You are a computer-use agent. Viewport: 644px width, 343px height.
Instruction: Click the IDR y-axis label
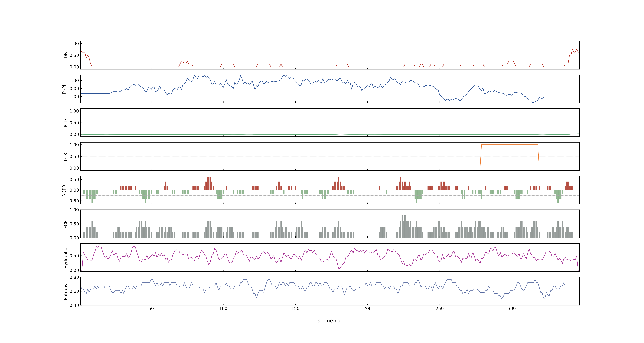point(66,55)
